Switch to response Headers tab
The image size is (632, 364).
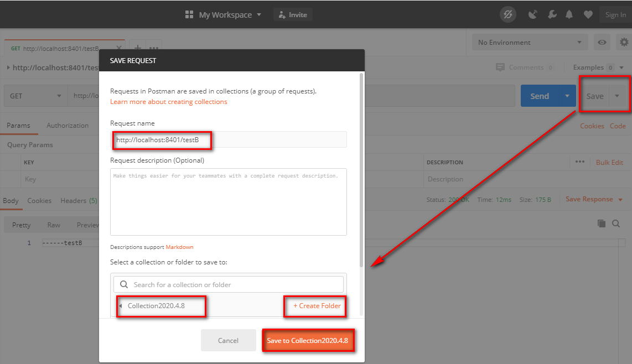[x=79, y=200]
